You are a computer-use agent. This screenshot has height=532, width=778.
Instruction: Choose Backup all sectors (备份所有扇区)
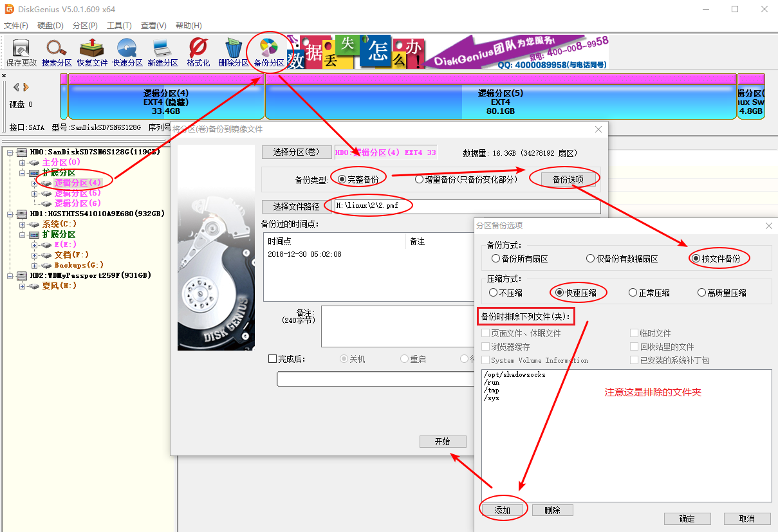point(496,259)
